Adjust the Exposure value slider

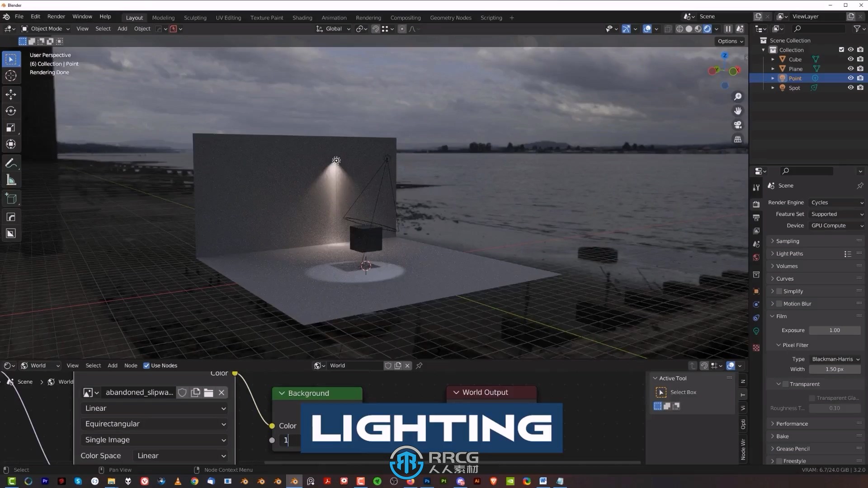click(834, 329)
